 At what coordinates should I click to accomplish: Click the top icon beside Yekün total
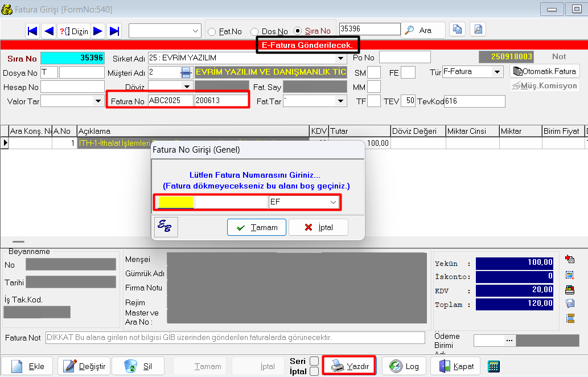tap(570, 260)
